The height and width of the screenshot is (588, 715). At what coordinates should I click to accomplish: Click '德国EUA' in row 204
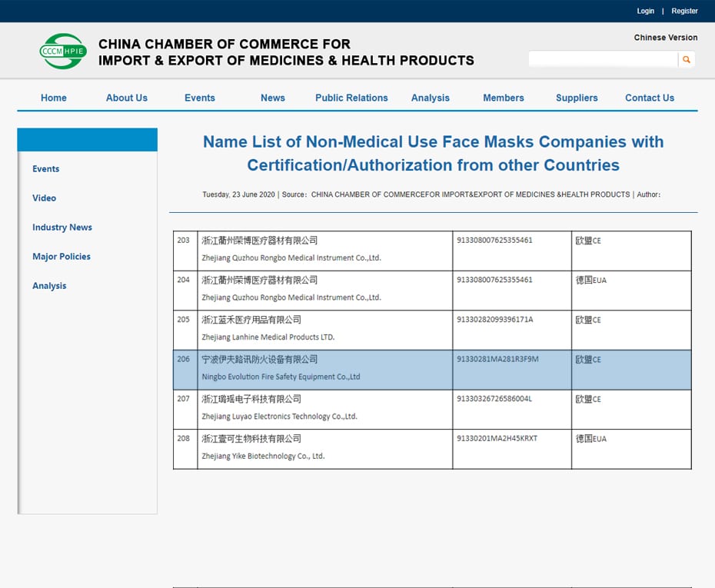point(591,280)
